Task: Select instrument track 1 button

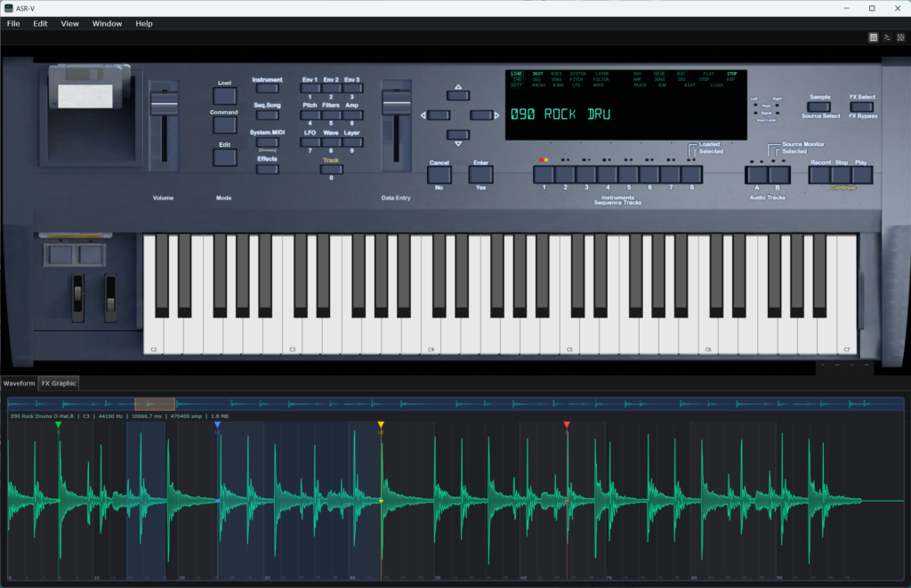Action: [544, 175]
